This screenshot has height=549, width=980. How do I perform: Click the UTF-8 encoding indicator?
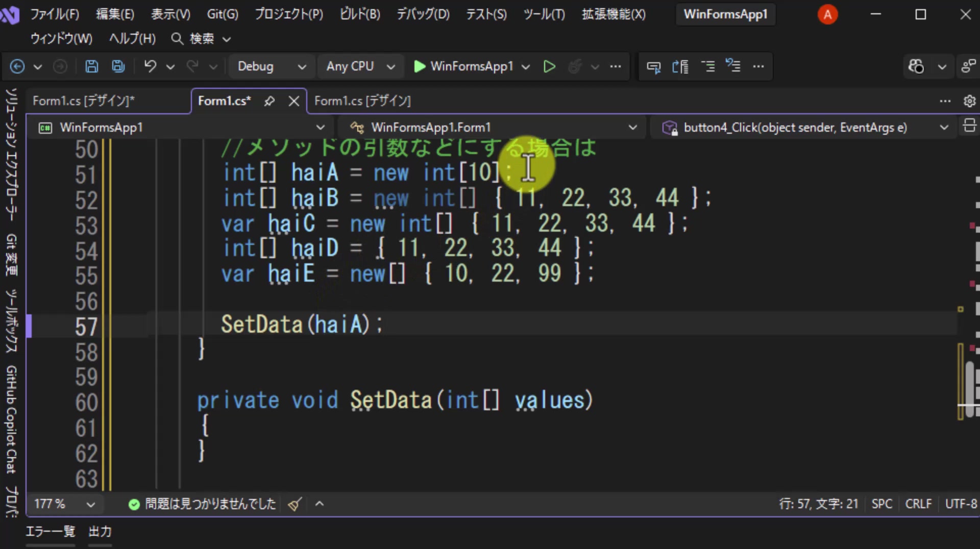(961, 504)
